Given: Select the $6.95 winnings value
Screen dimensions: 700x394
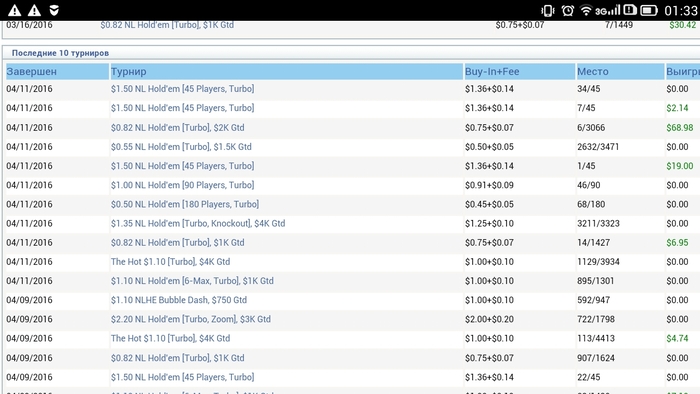Looking at the screenshot, I should pyautogui.click(x=677, y=243).
